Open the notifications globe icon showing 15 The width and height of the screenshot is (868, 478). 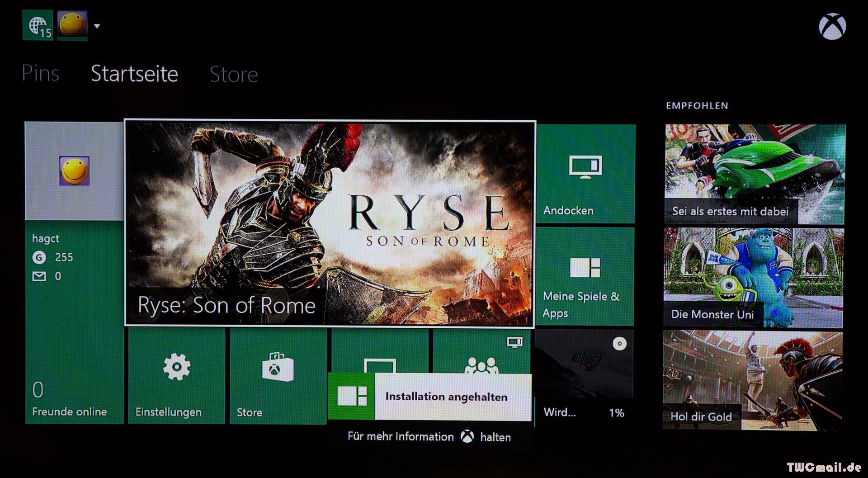[x=38, y=25]
